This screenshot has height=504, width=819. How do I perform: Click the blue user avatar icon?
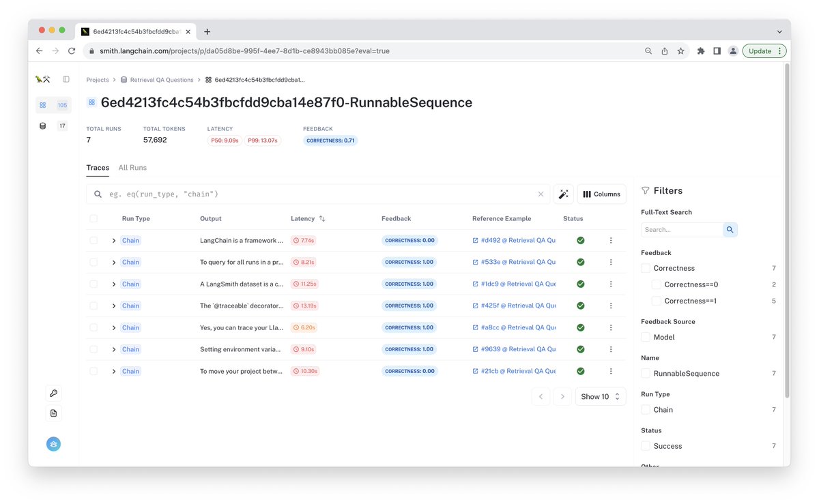(x=54, y=444)
